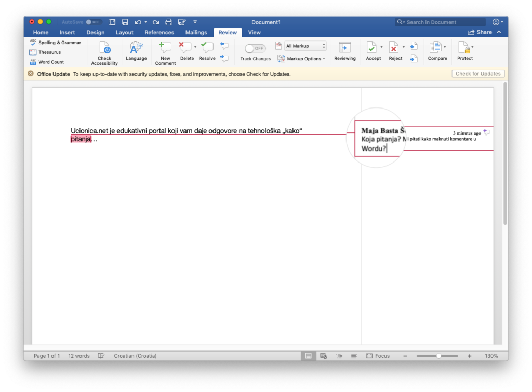Expand the Markup Options menu
532x392 pixels.
pyautogui.click(x=301, y=59)
